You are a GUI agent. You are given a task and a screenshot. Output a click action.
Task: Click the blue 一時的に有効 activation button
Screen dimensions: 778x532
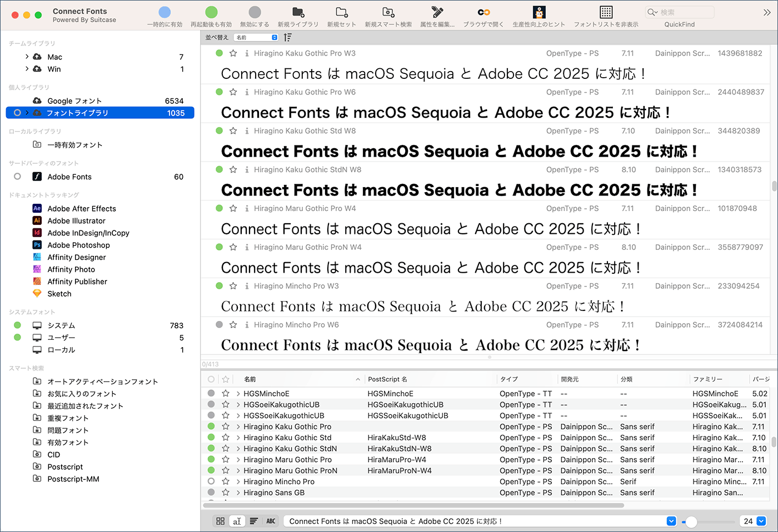coord(164,12)
